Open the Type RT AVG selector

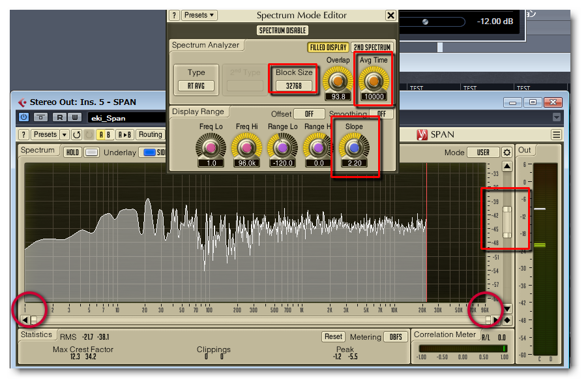[x=196, y=86]
